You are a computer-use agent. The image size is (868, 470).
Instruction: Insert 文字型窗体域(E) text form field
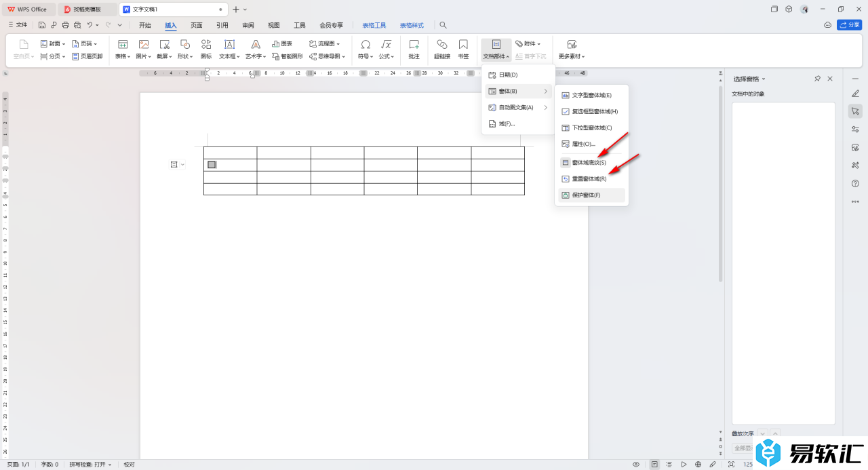[591, 95]
